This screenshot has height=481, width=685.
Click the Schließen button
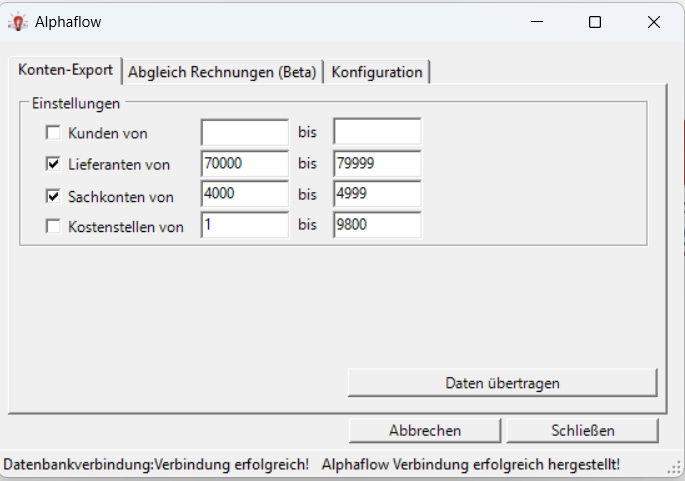pyautogui.click(x=582, y=430)
